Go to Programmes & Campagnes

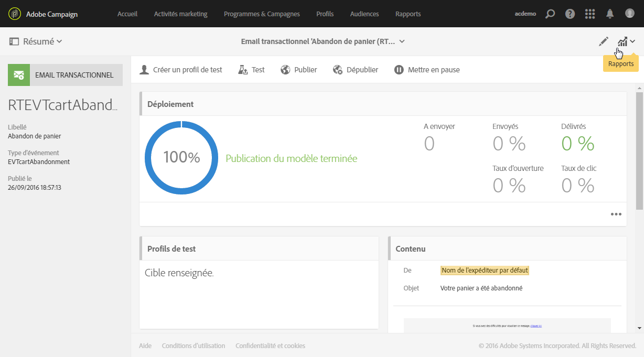point(262,14)
